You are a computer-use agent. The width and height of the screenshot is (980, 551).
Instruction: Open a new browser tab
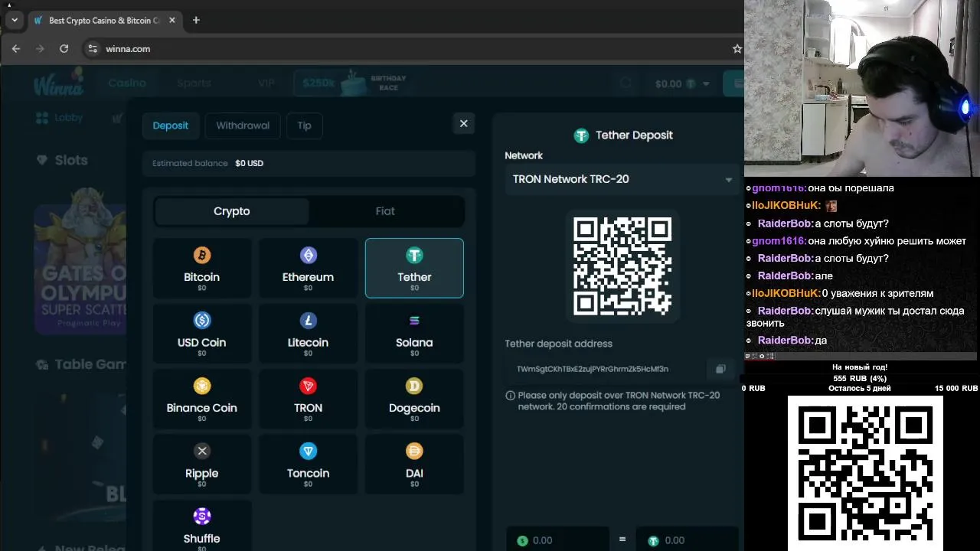(x=196, y=20)
